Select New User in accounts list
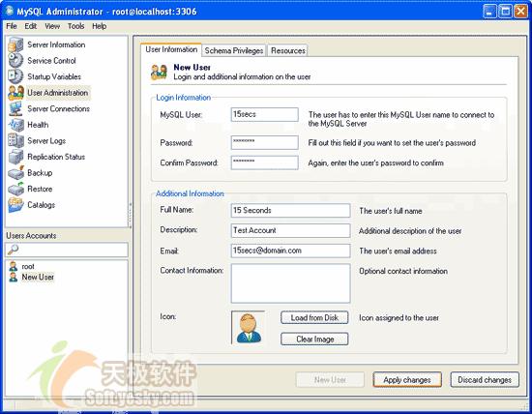 coord(38,277)
